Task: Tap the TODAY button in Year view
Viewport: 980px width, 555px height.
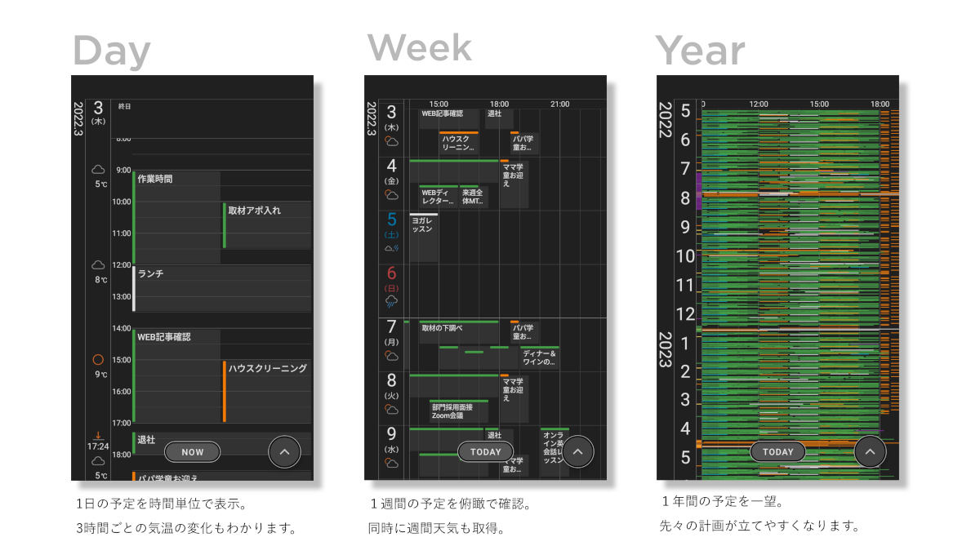Action: pos(777,451)
